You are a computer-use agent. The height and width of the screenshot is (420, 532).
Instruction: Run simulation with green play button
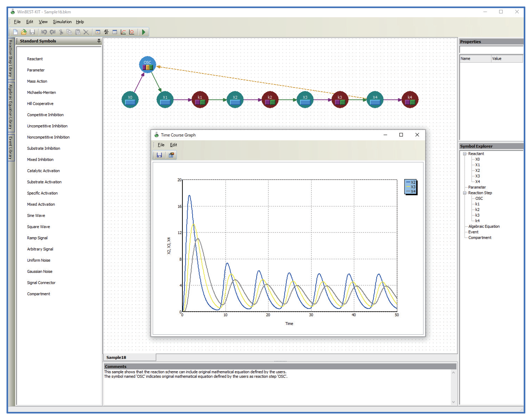pyautogui.click(x=144, y=32)
